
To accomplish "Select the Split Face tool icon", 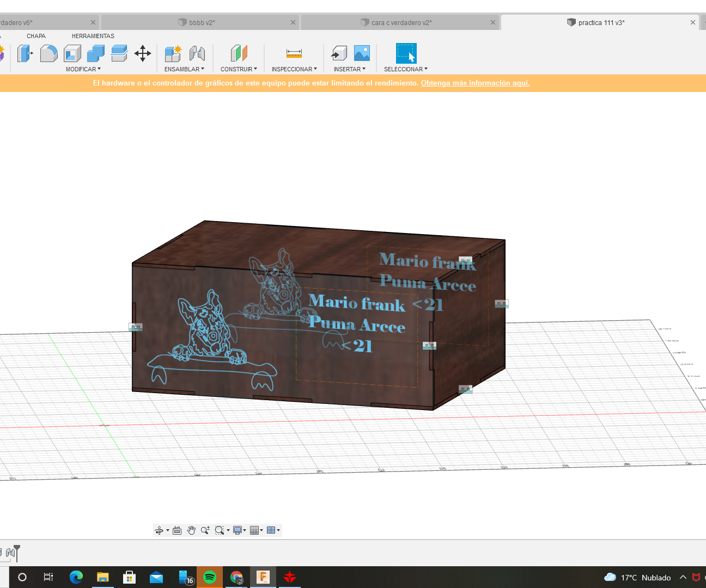I will (119, 53).
